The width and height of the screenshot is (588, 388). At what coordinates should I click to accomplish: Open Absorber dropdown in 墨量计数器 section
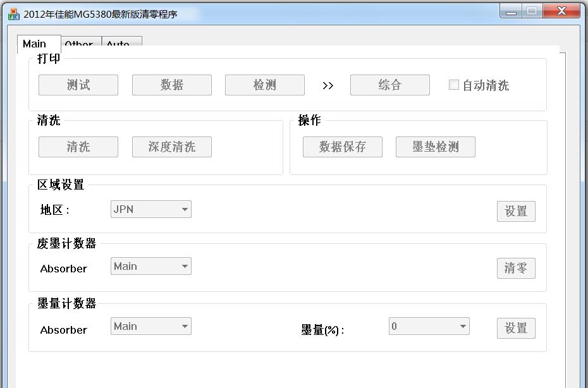click(150, 326)
